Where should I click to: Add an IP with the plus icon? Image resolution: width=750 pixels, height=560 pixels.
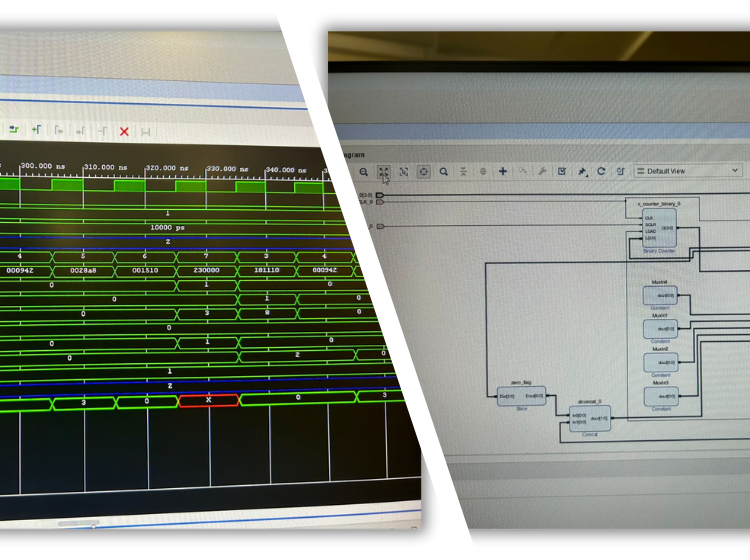point(503,171)
